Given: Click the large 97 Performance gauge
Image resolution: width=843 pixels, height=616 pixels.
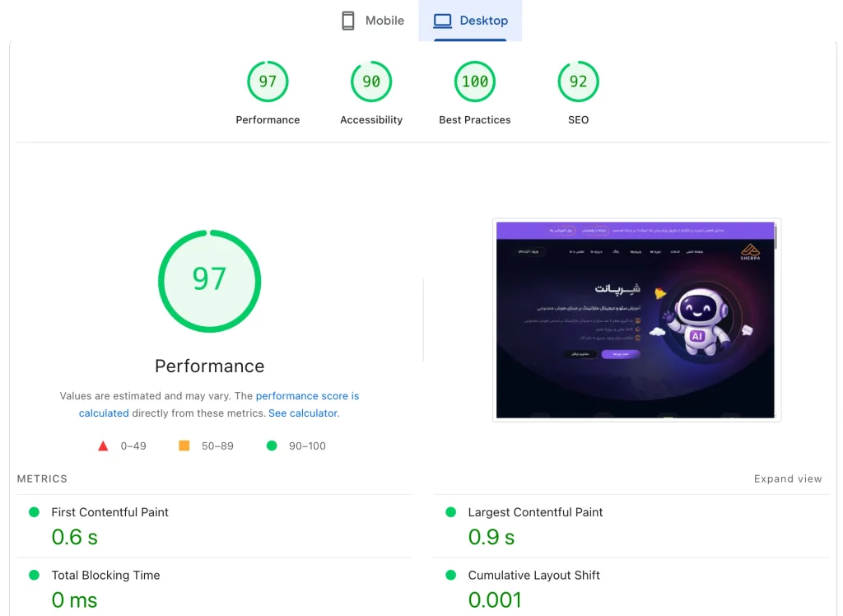Looking at the screenshot, I should coord(210,282).
